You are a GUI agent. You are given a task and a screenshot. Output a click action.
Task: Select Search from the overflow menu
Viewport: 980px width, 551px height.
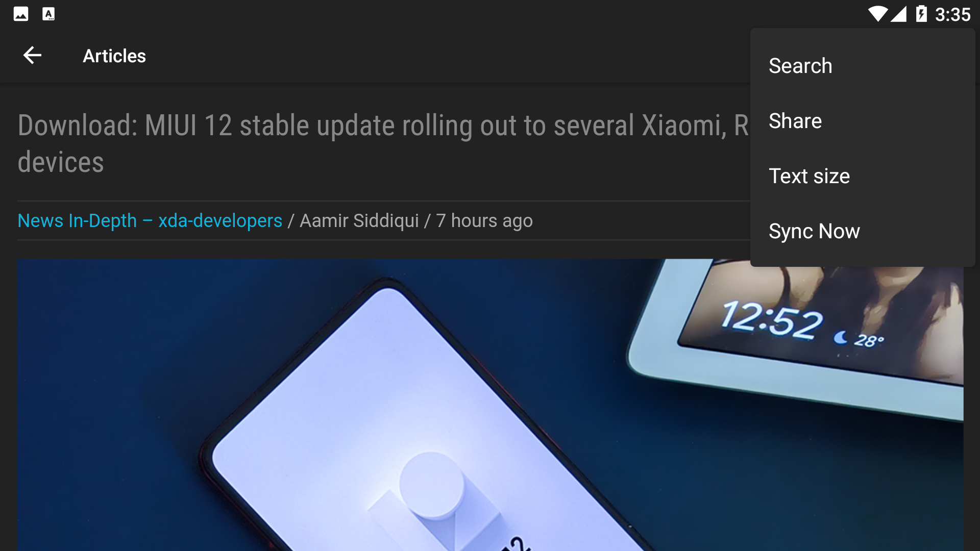pos(863,66)
